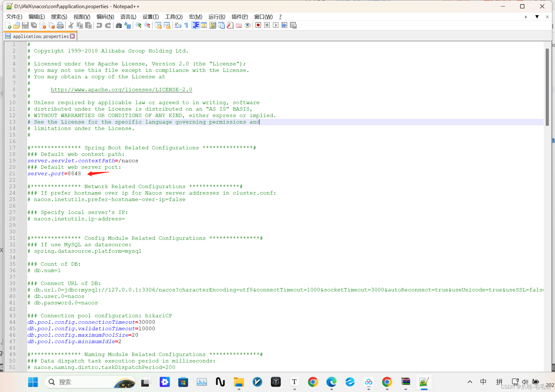The height and width of the screenshot is (392, 555).
Task: Toggle word wrap in toolbar
Action: [x=178, y=26]
